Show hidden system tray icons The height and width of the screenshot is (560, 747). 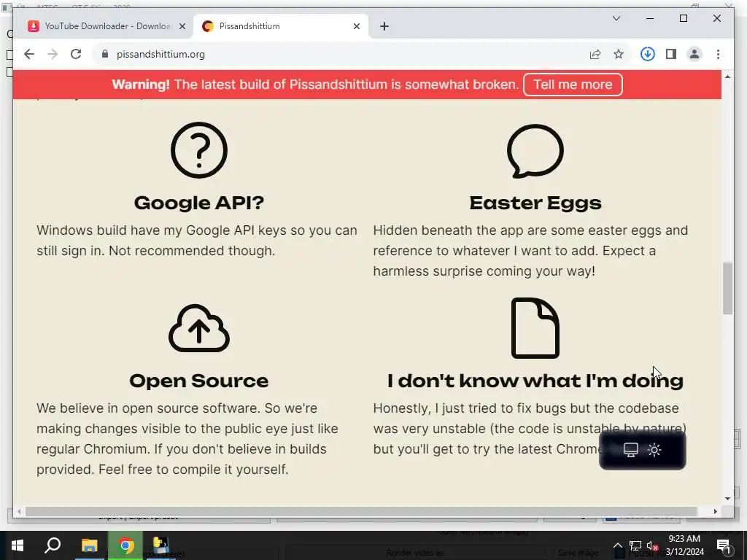[x=617, y=545]
